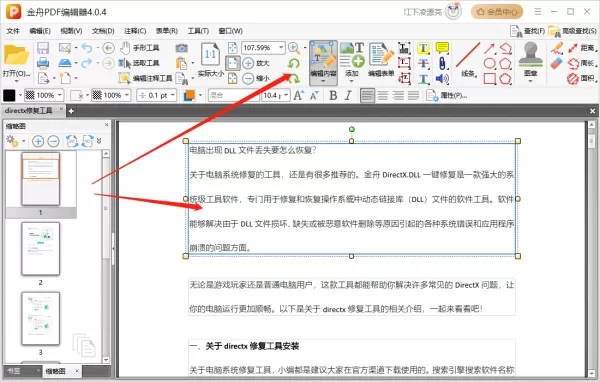Screen dimensions: 600x382
Task: Select the paperclip attachment icon
Action: coord(442,63)
